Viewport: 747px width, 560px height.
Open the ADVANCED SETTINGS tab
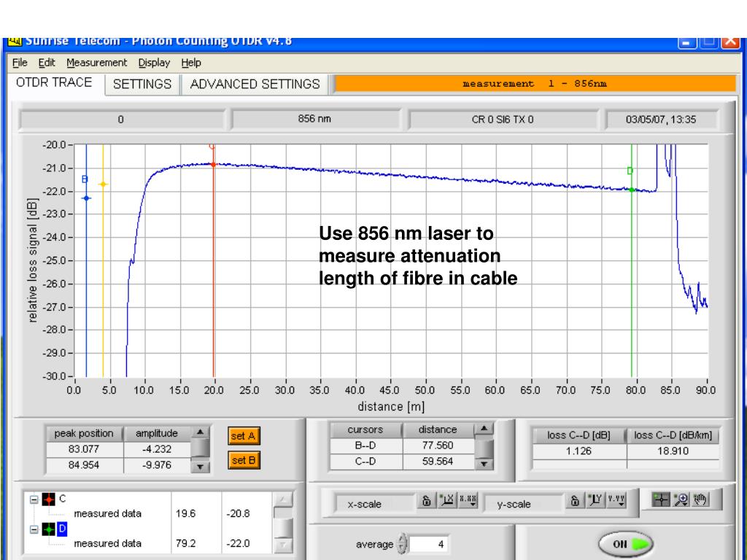click(255, 85)
